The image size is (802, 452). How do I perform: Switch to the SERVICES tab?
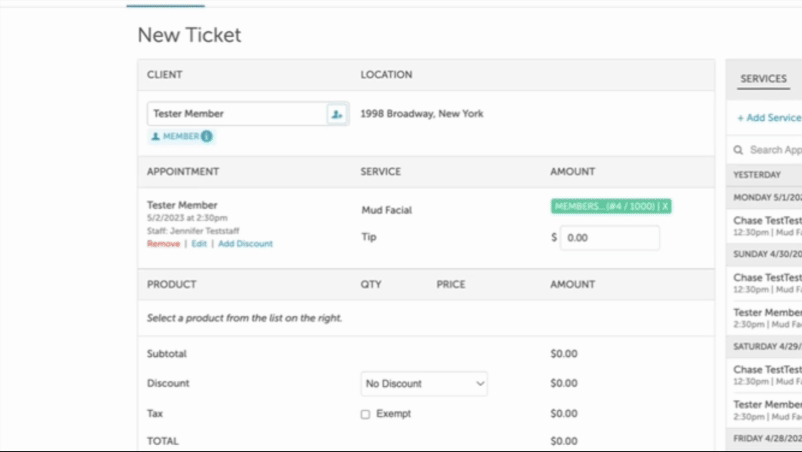click(x=763, y=79)
